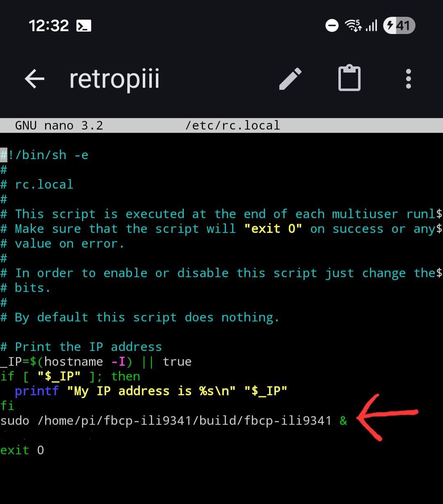Place cursor on #!/bin/sh -e line
The image size is (443, 504).
[x=44, y=155]
